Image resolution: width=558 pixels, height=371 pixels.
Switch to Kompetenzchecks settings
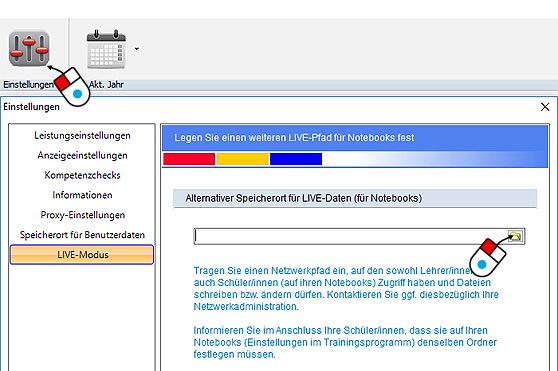(x=82, y=175)
